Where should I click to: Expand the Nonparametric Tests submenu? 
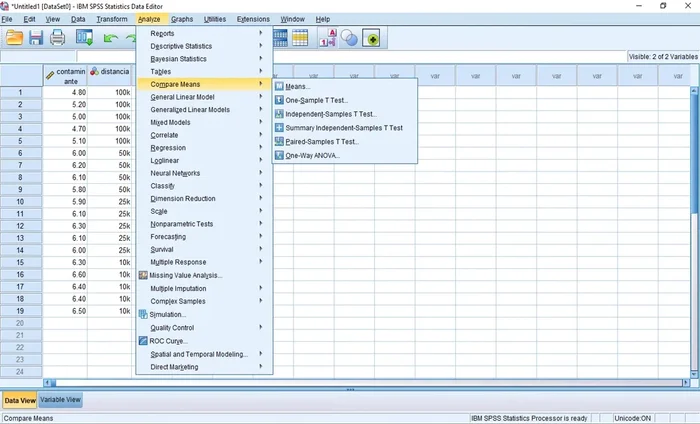[x=181, y=224]
